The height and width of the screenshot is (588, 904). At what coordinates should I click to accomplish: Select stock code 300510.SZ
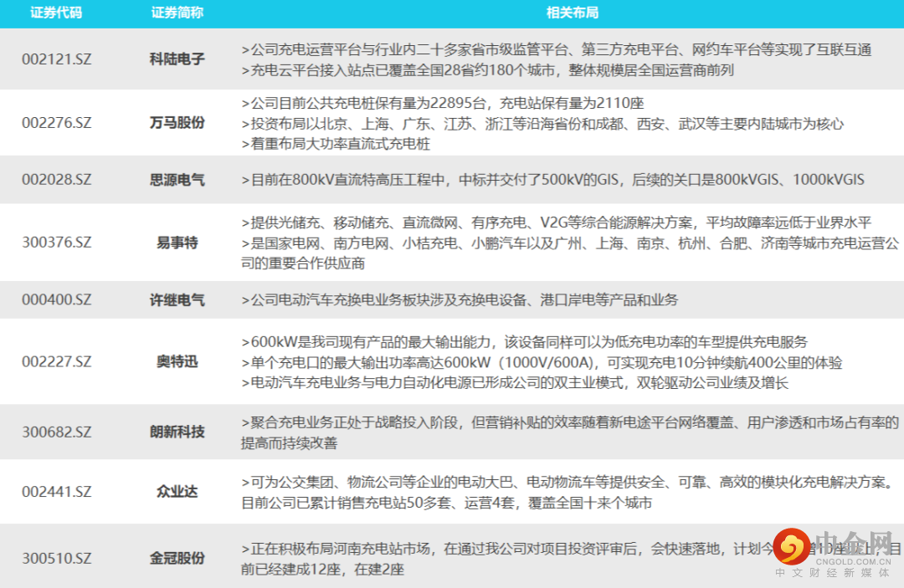click(57, 558)
